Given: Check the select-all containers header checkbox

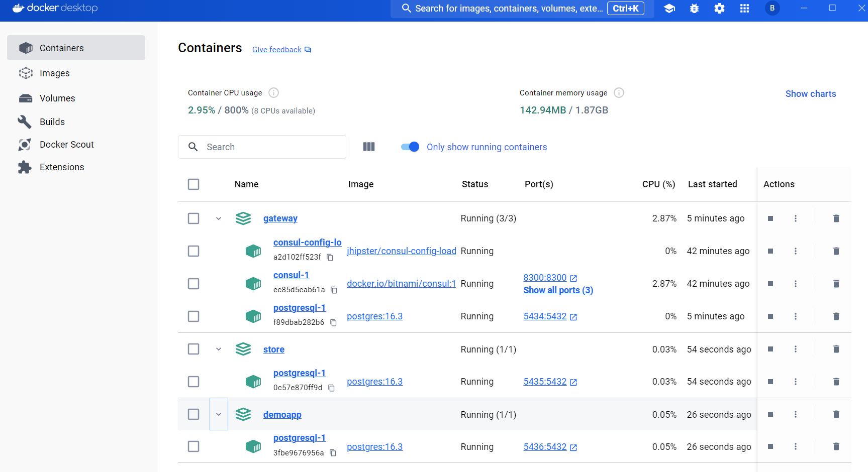Looking at the screenshot, I should point(194,184).
